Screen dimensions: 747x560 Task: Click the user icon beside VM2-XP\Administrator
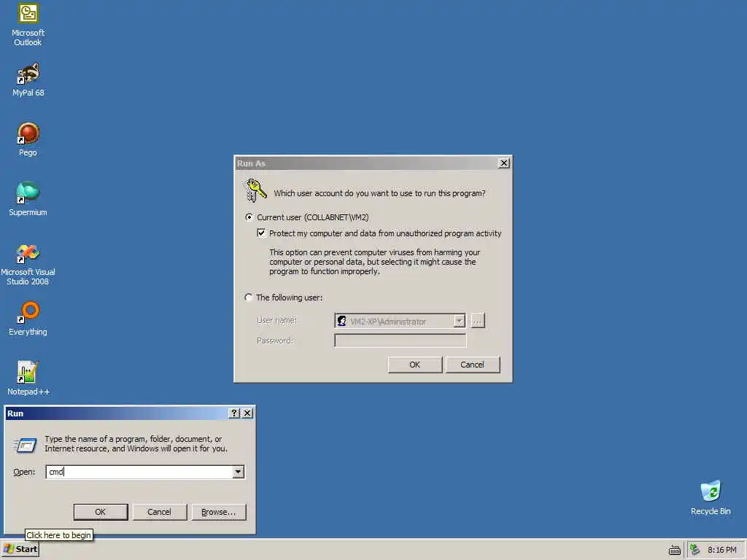coord(341,321)
